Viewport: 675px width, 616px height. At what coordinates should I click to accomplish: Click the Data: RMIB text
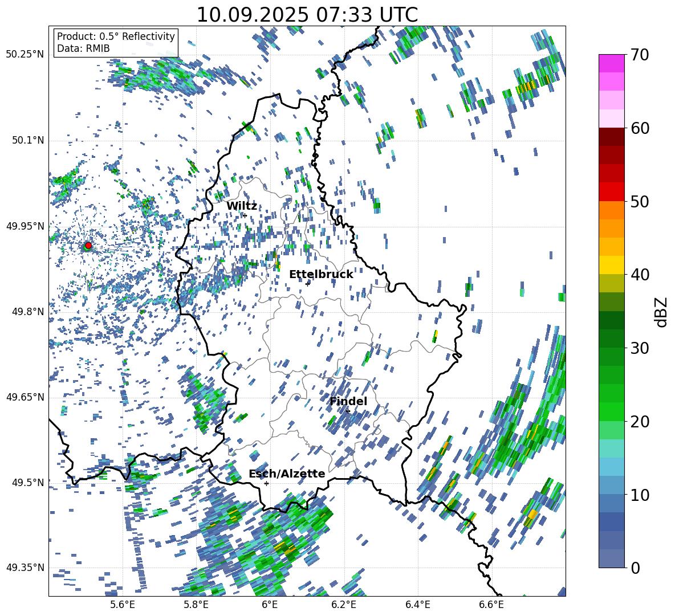[83, 48]
